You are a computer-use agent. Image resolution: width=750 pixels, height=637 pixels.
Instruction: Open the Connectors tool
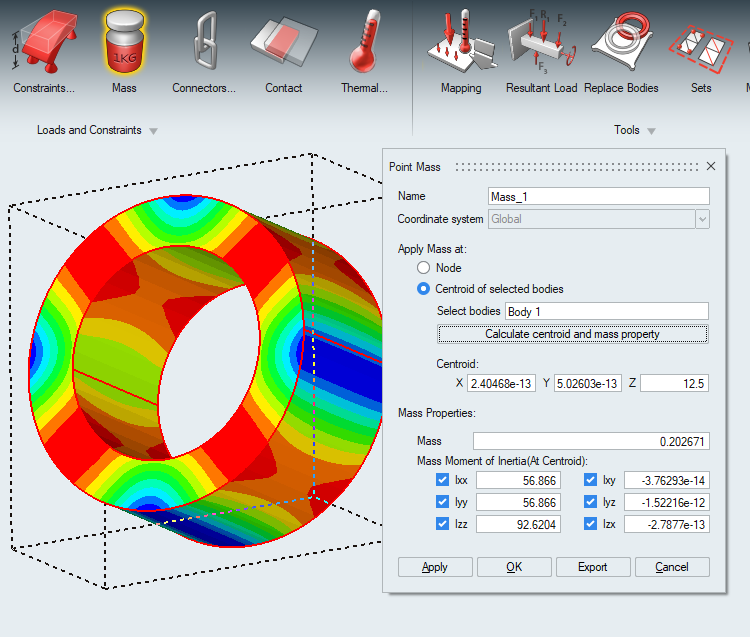point(204,50)
